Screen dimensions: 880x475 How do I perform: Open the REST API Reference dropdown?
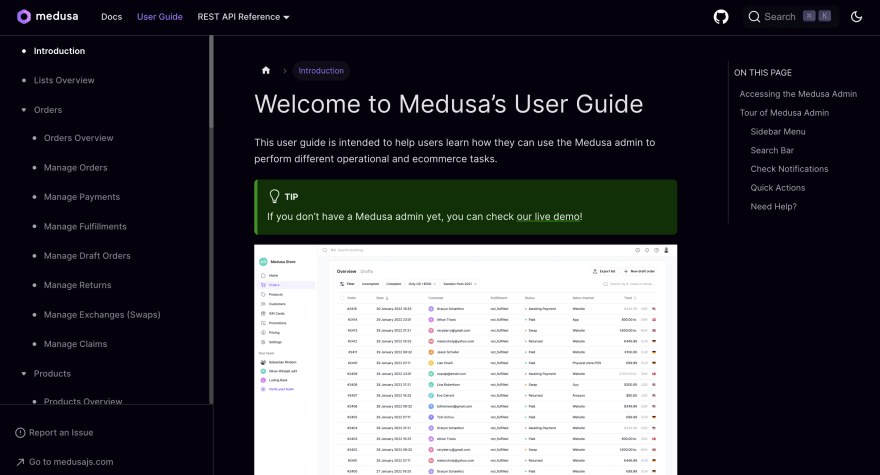coord(244,17)
